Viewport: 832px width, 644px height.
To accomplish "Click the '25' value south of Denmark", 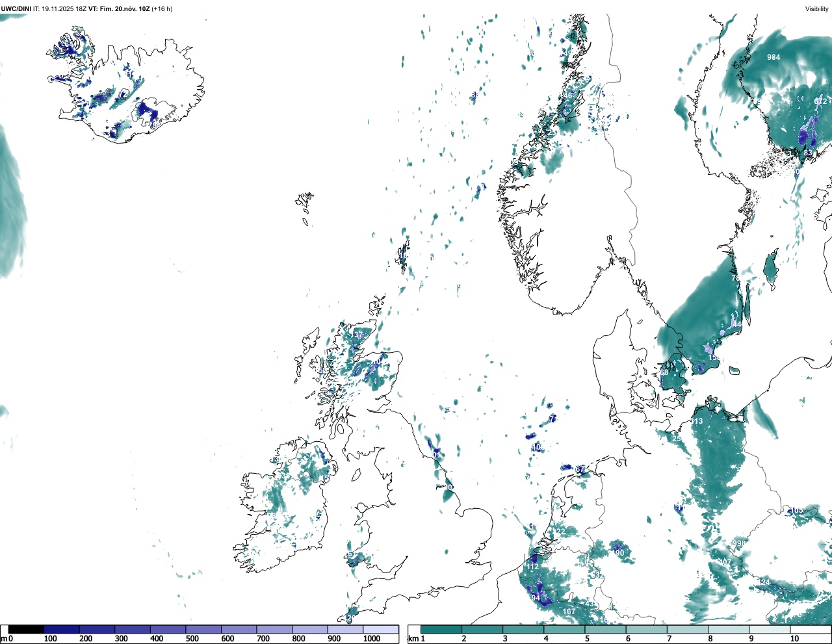I will [x=677, y=439].
